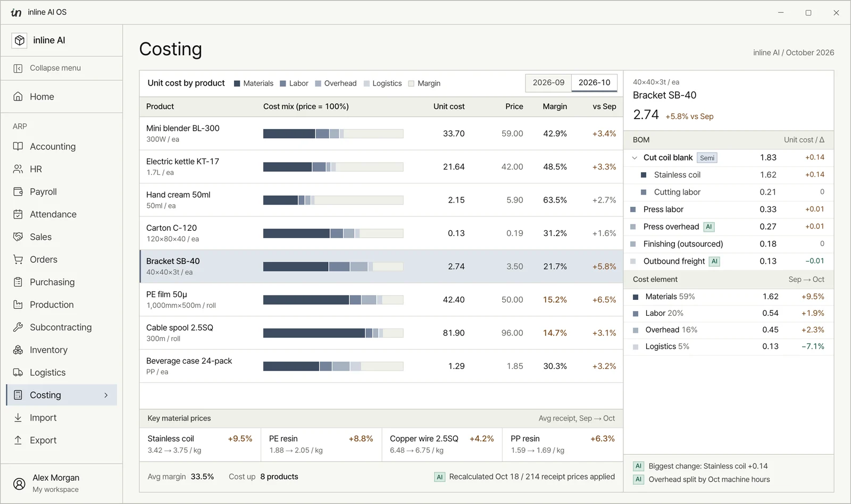Click the Logistics truck icon
Viewport: 851px width, 504px height.
(x=18, y=372)
